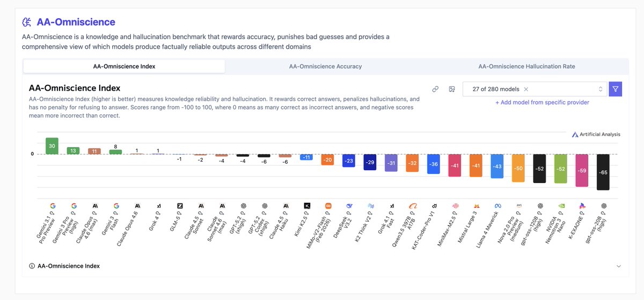Click the green Gemini 3.1 Pro bar showing 30

pos(52,146)
